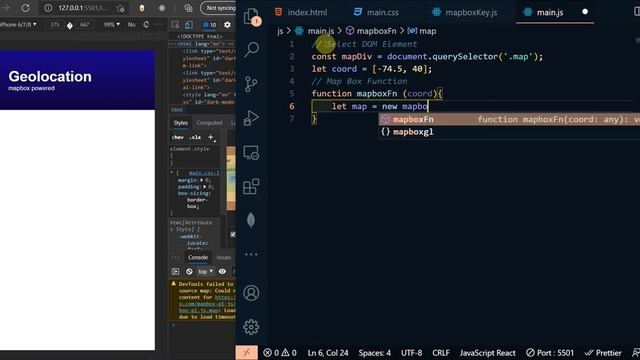Select mapboxFn autocomplete suggestion
640x360 pixels.
click(x=509, y=119)
